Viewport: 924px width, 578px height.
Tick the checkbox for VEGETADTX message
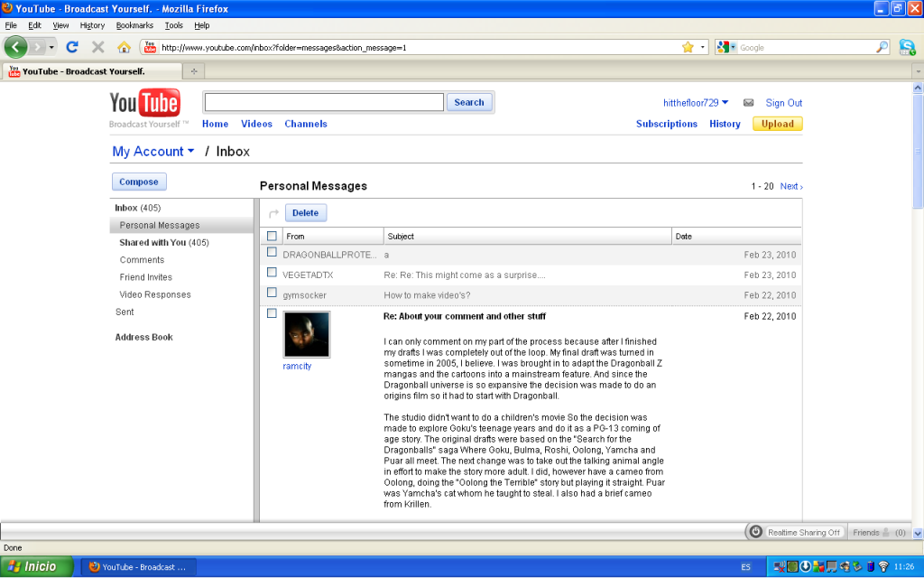tap(272, 272)
